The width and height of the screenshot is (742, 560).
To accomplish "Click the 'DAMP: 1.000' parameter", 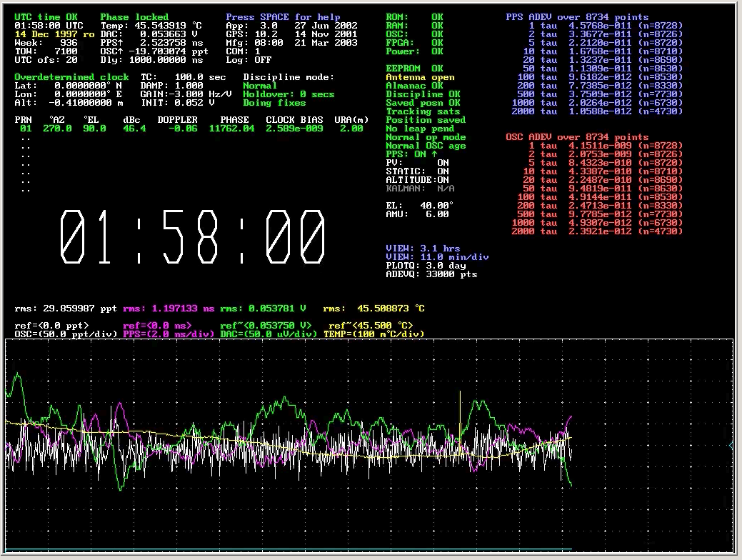I will pyautogui.click(x=172, y=86).
